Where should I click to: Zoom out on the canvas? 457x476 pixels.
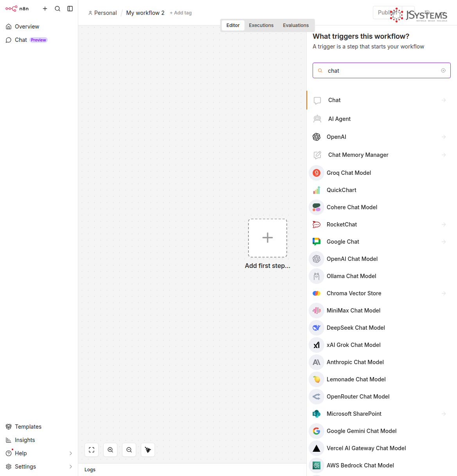click(129, 450)
